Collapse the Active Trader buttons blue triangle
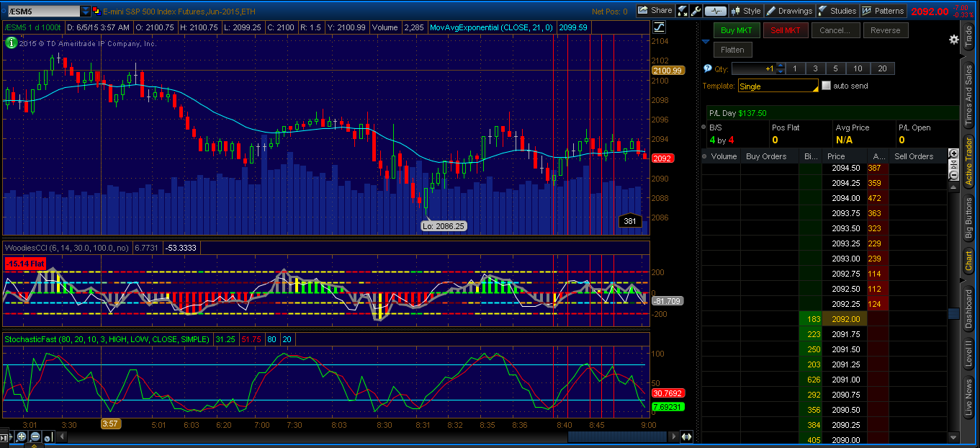 pyautogui.click(x=706, y=42)
